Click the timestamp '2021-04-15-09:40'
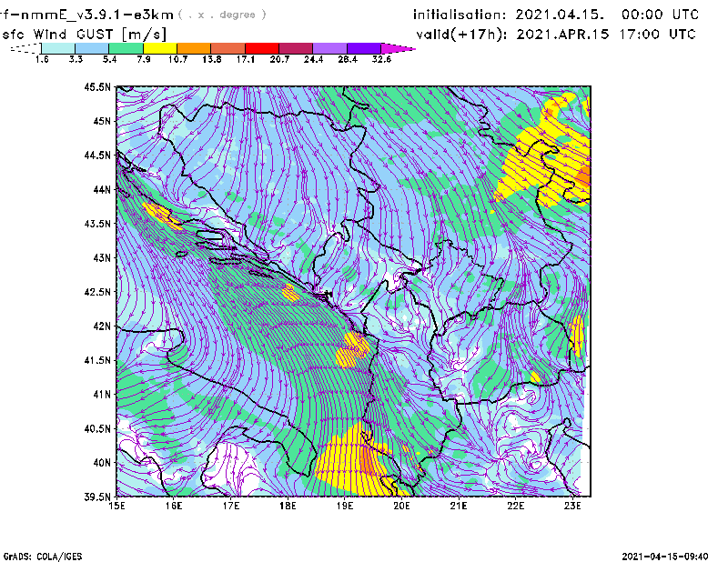The height and width of the screenshot is (562, 728). tap(665, 557)
